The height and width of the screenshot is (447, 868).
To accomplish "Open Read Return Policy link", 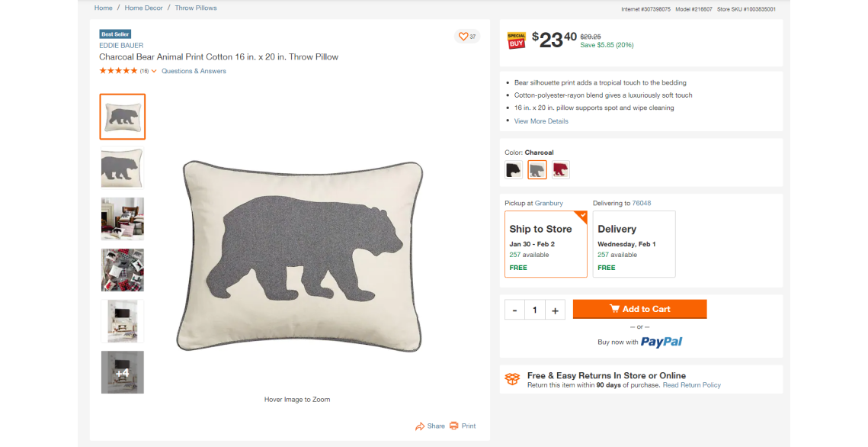I will pos(692,385).
